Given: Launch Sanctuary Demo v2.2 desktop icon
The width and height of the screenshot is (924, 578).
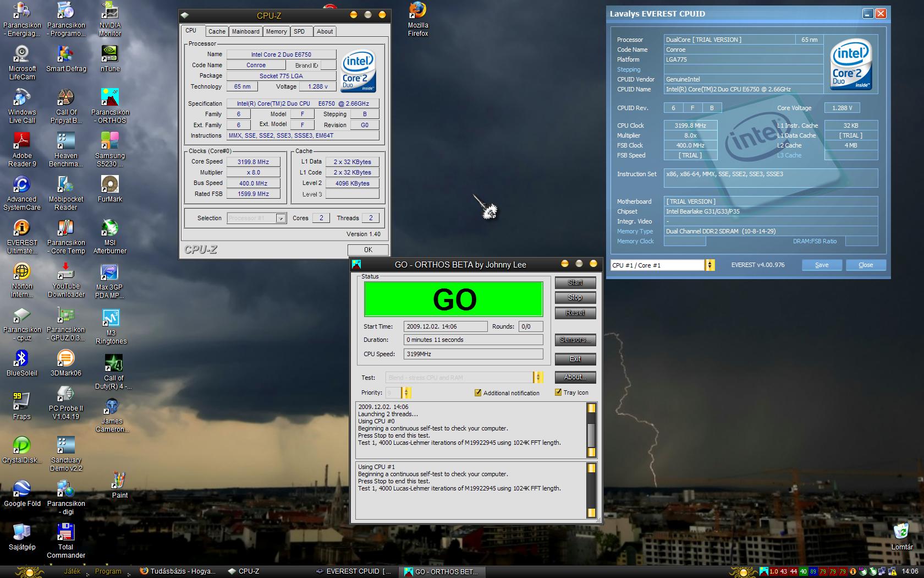Looking at the screenshot, I should (66, 454).
